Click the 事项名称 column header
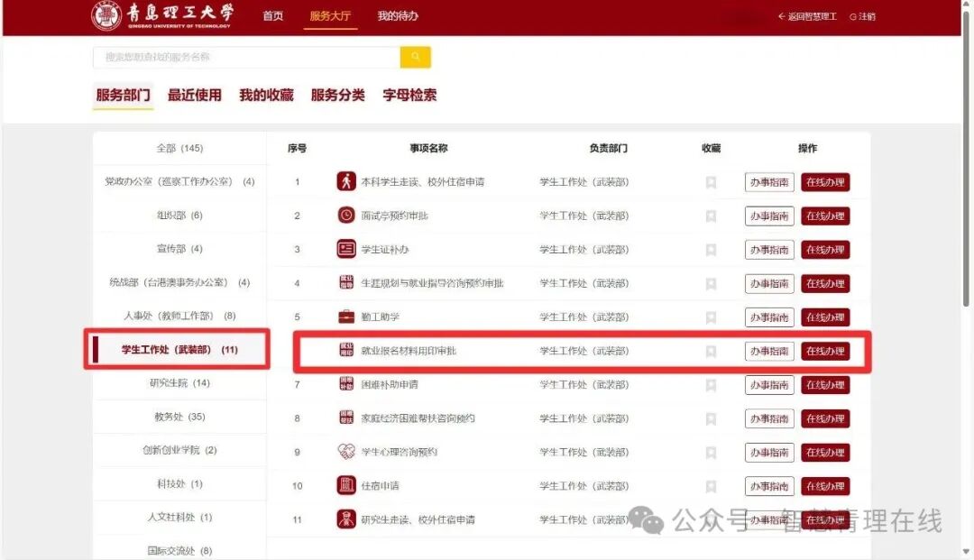This screenshot has height=560, width=974. tap(428, 148)
